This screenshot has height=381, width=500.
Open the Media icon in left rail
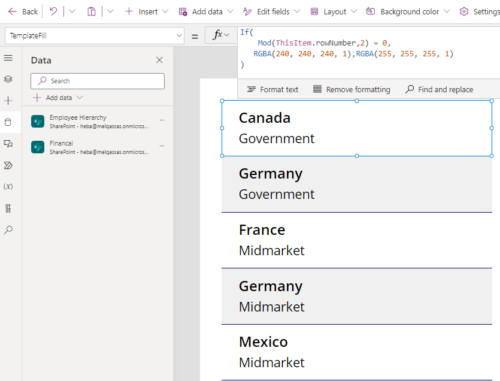(8, 144)
